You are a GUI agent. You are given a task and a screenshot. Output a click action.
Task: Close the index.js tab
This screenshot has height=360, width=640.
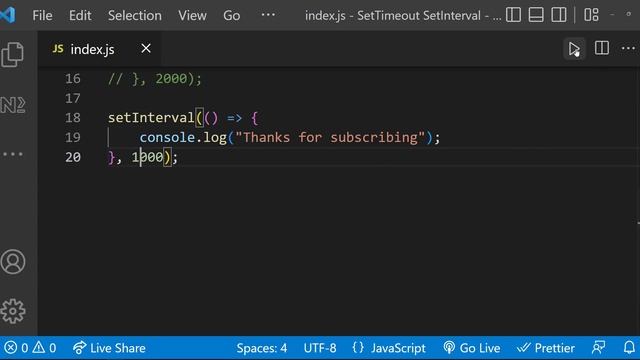[x=146, y=49]
